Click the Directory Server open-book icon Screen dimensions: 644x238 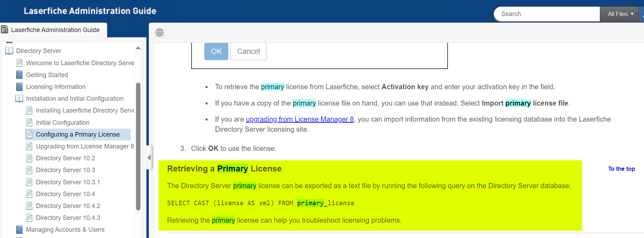pos(9,51)
